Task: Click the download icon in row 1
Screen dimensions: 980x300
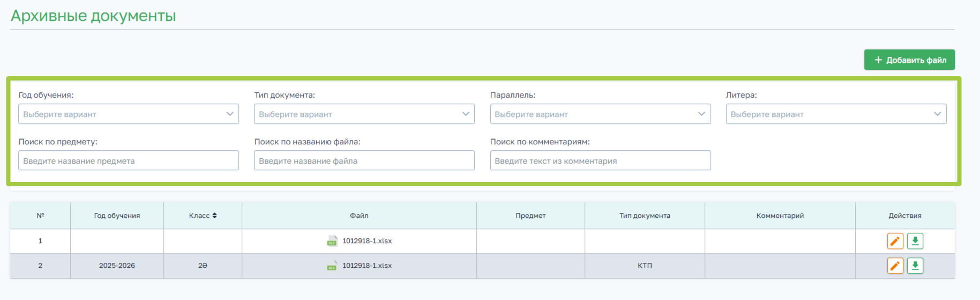Action: (x=915, y=241)
